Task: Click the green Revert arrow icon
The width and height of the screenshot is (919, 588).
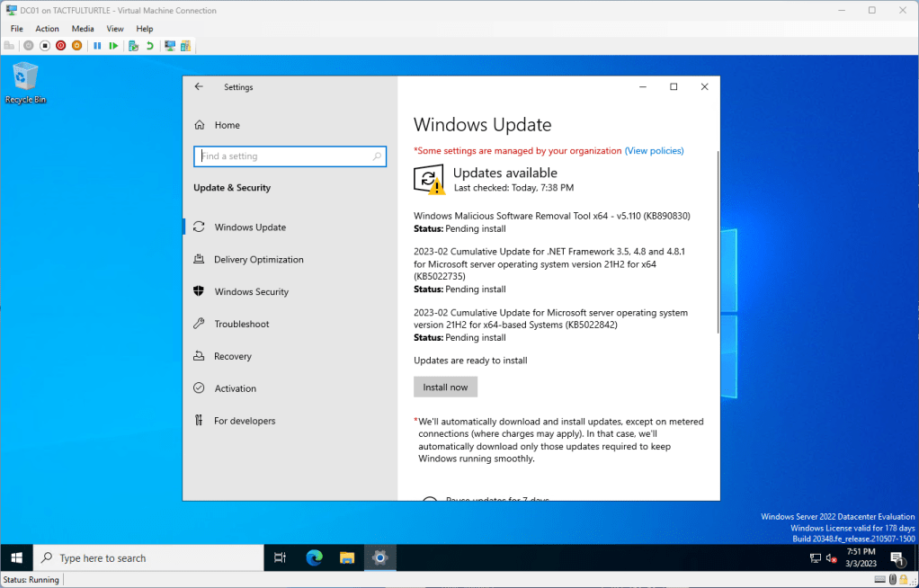Action: (149, 45)
